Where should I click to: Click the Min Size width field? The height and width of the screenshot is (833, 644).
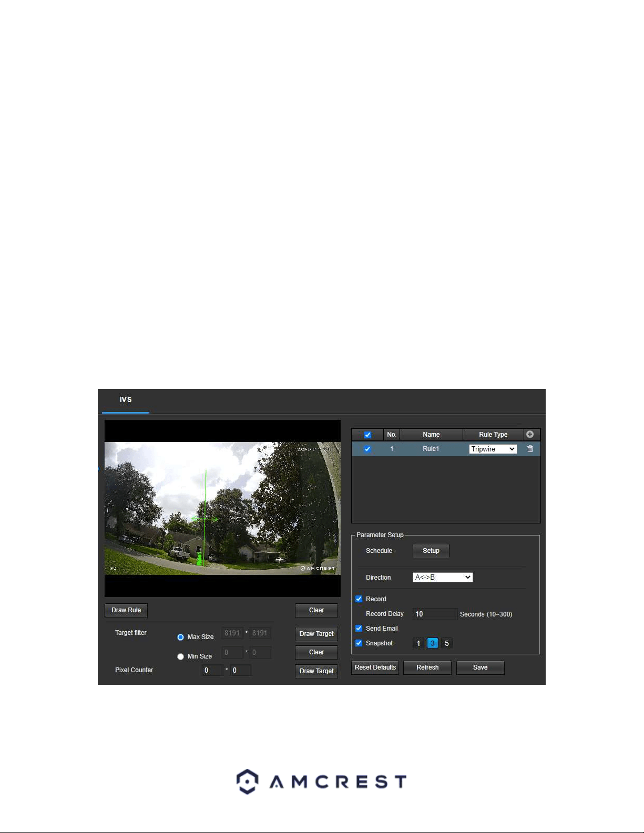coord(232,653)
